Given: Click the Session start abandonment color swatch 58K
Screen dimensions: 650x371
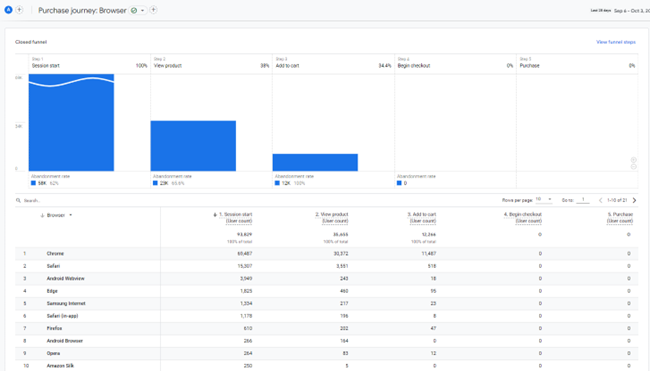Looking at the screenshot, I should coord(33,183).
